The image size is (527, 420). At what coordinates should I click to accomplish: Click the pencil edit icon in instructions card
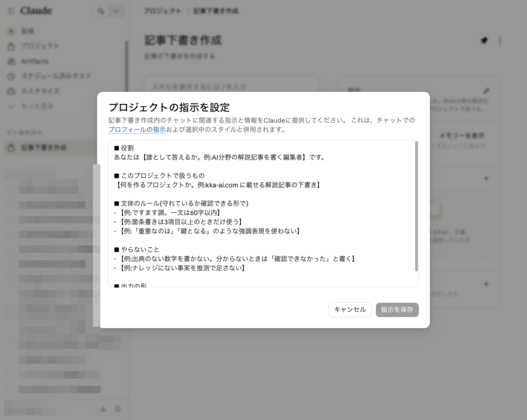pyautogui.click(x=486, y=90)
